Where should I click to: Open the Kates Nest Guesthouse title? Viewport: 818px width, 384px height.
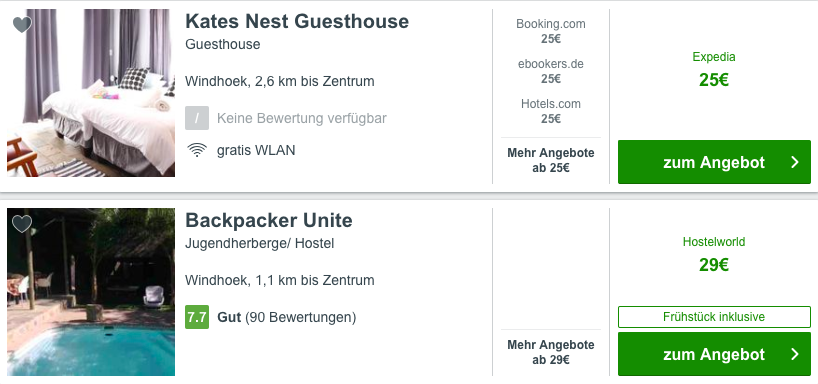[x=297, y=21]
